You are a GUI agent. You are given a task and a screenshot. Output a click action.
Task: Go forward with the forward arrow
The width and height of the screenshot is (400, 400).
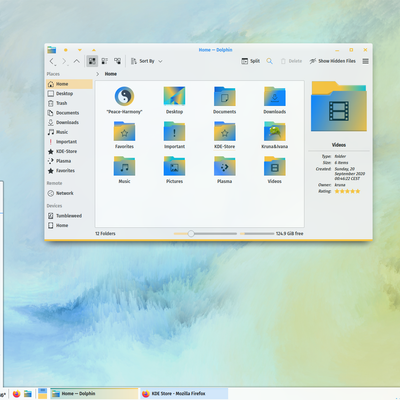tap(64, 61)
